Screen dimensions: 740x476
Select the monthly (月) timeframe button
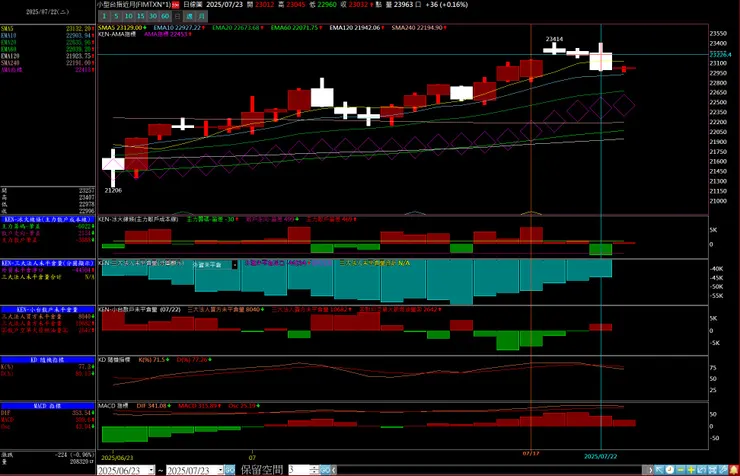coord(202,16)
